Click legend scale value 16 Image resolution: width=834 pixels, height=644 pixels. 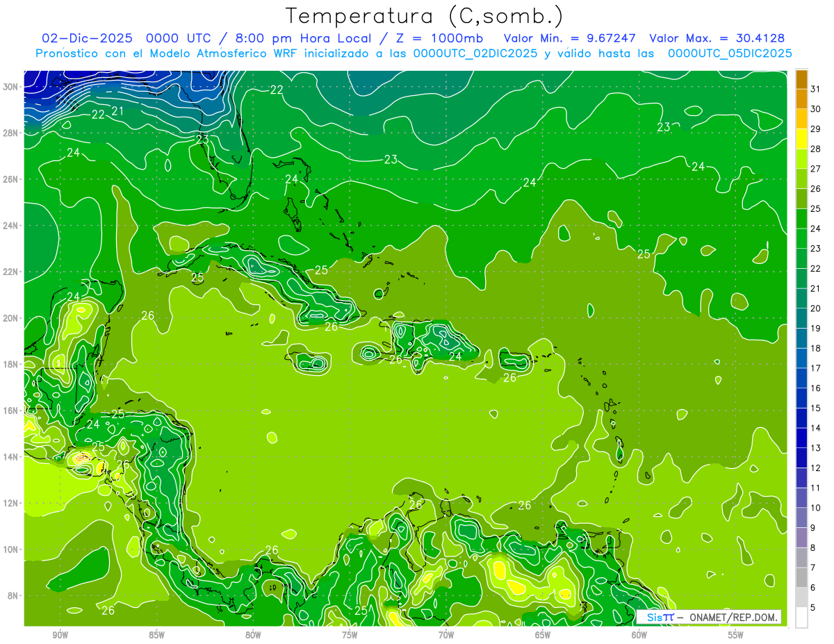coord(816,388)
